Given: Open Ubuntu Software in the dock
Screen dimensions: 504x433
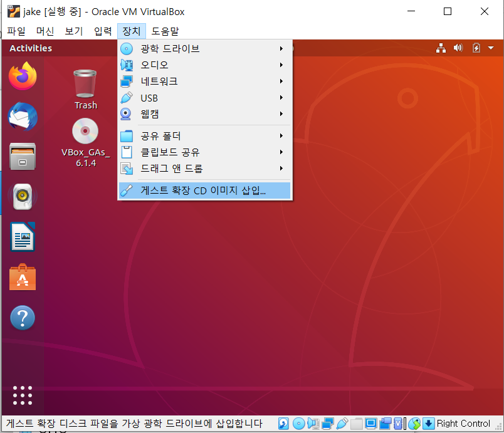Looking at the screenshot, I should (23, 277).
